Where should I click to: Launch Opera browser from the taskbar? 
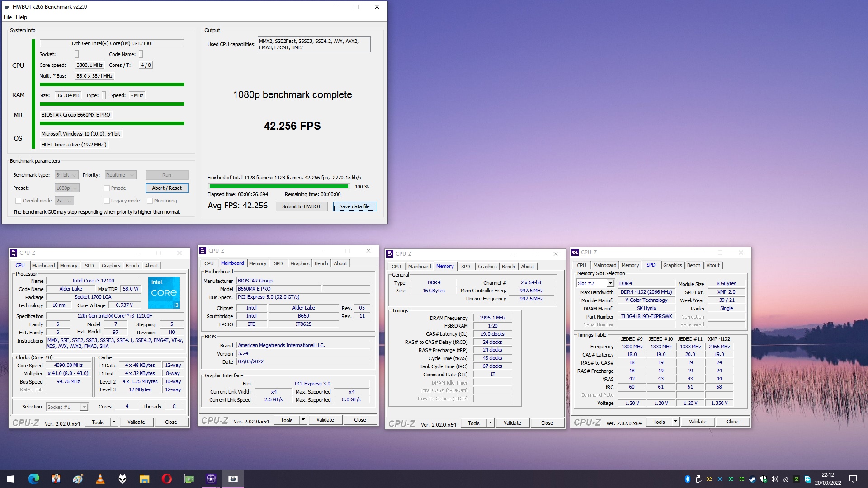pyautogui.click(x=166, y=479)
